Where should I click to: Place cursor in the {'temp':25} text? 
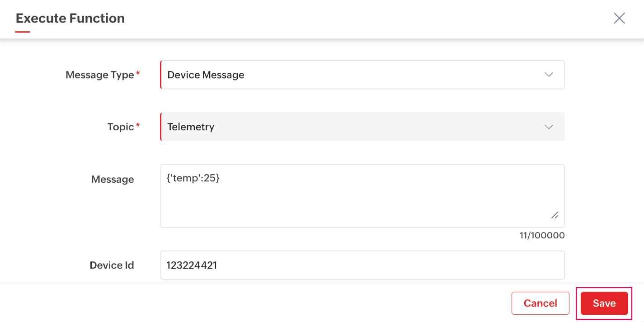193,179
